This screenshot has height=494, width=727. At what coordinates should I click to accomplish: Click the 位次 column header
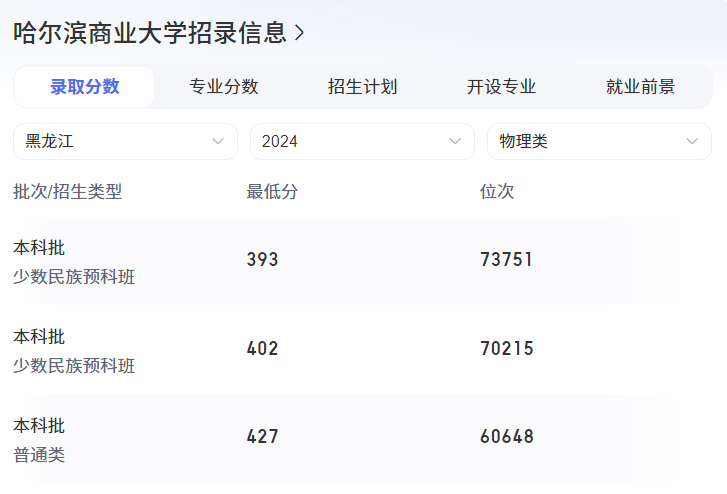tap(497, 191)
